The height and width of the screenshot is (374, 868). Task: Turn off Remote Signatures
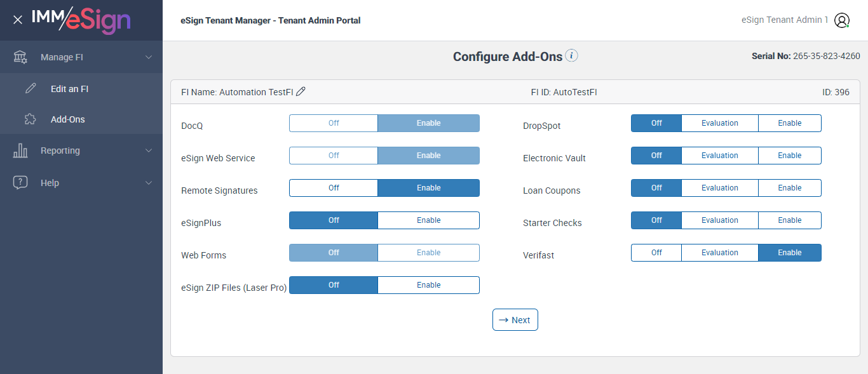pyautogui.click(x=334, y=188)
